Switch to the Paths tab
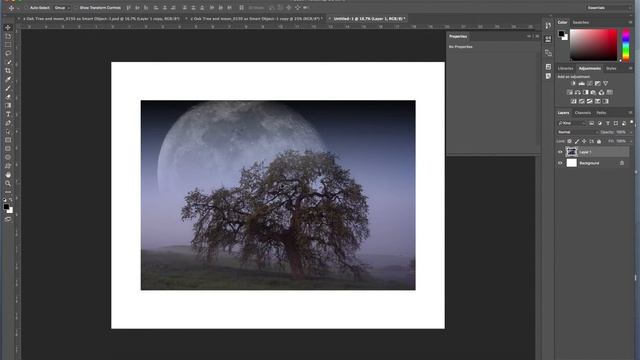This screenshot has height=360, width=640. point(601,113)
